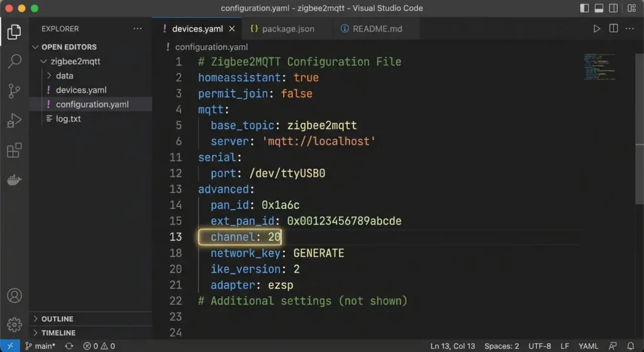Screen dimensions: 644x352
Task: Open editor's more actions ellipsis
Action: coord(630,28)
